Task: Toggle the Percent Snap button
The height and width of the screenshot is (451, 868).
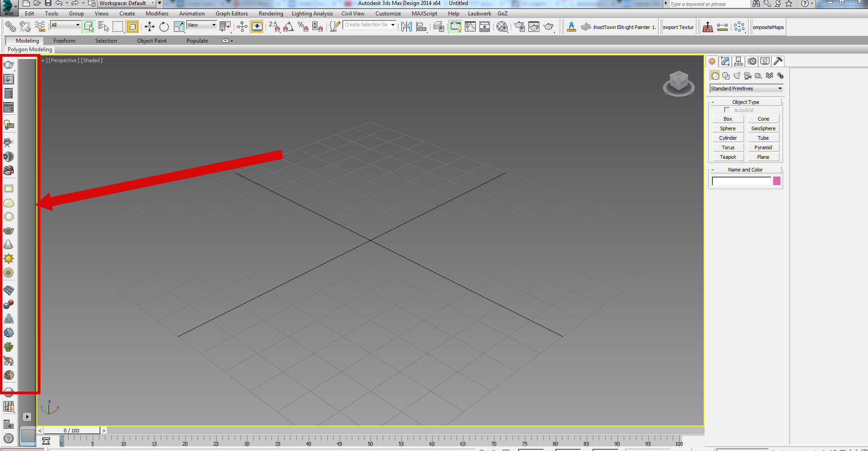Action: [x=303, y=27]
